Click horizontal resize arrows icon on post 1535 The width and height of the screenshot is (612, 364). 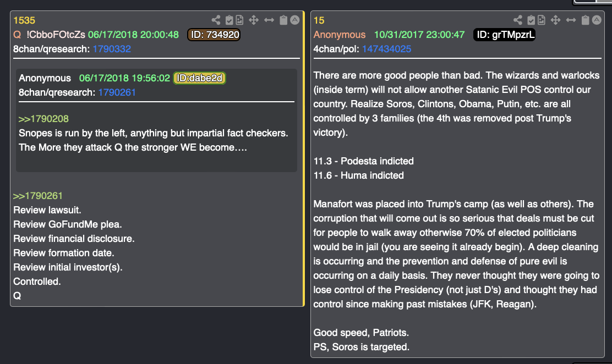point(269,20)
